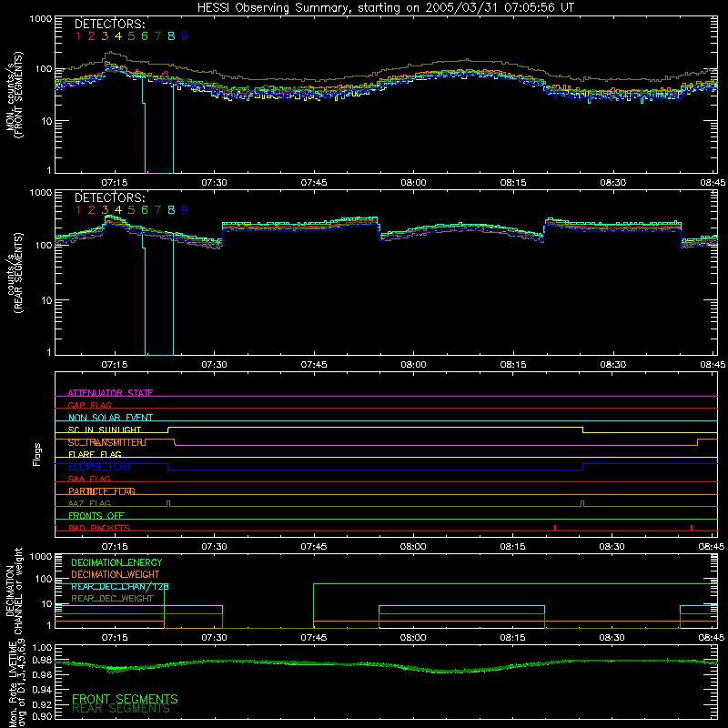The image size is (728, 728).
Task: Select olive detector 5 in front segments legend
Action: pos(131,36)
